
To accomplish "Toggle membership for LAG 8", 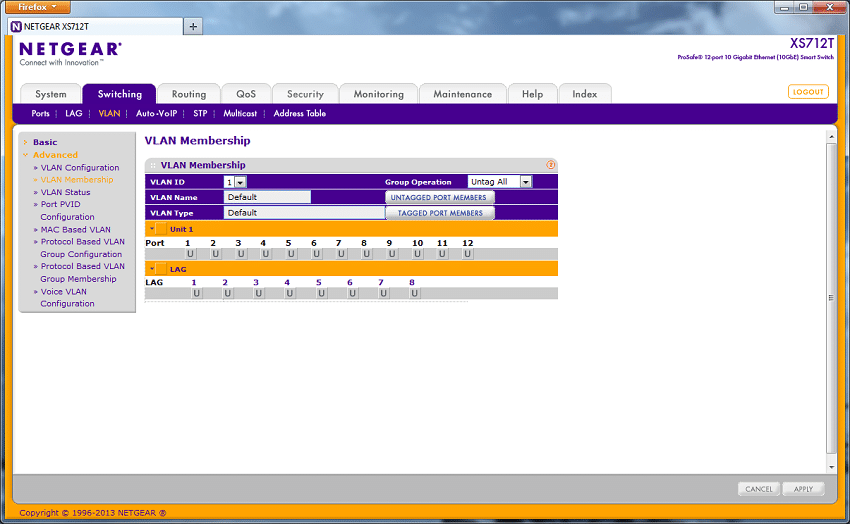I will pos(414,293).
